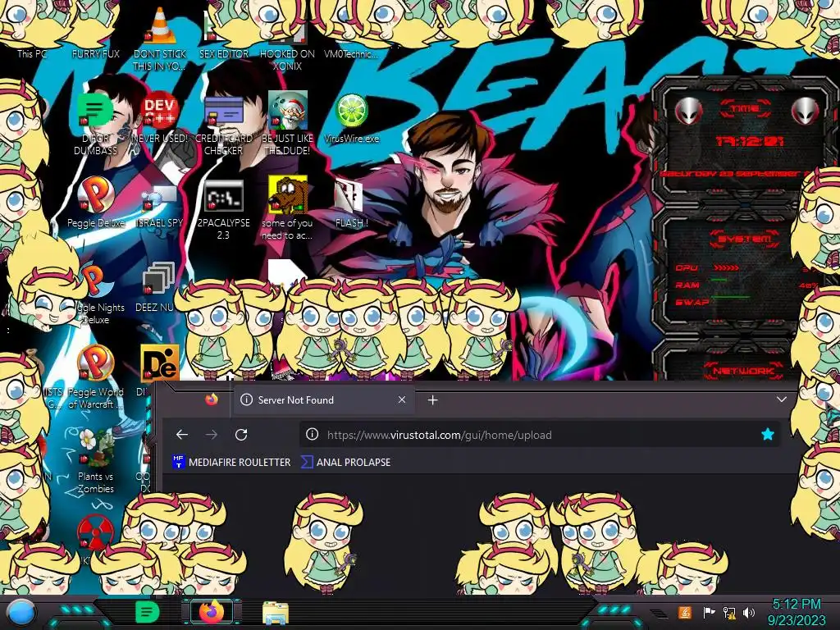
Task: Reload the current Firefox page
Action: coord(241,435)
